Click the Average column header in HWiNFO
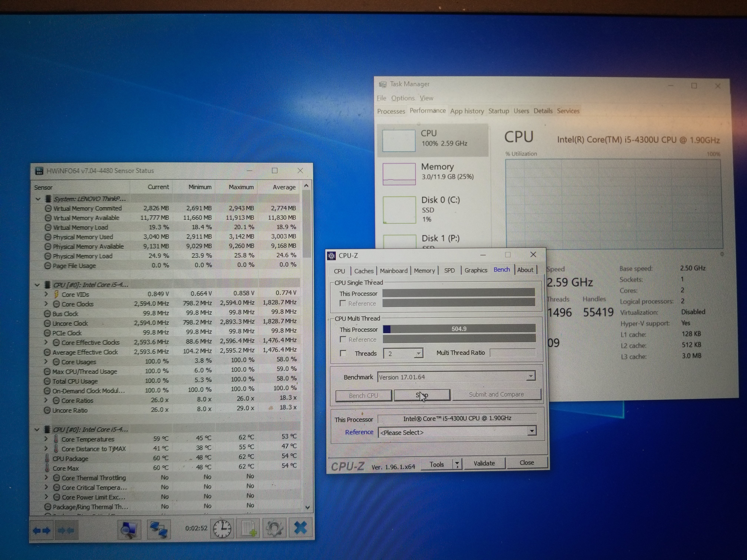 coord(284,187)
